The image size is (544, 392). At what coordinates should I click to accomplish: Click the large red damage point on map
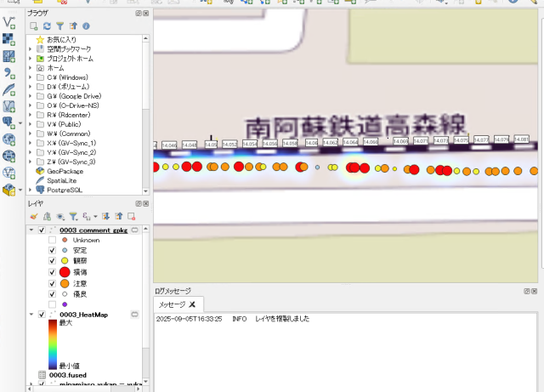tap(241, 167)
